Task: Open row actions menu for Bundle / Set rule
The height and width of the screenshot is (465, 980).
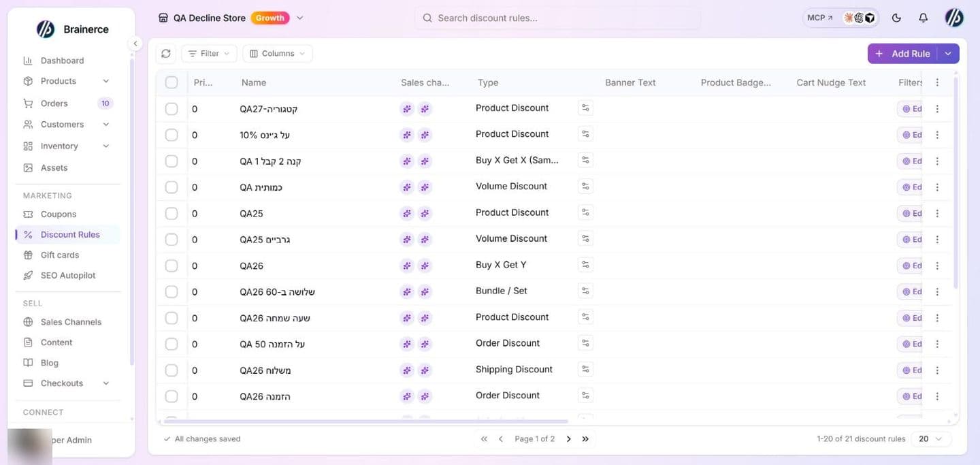Action: (937, 291)
